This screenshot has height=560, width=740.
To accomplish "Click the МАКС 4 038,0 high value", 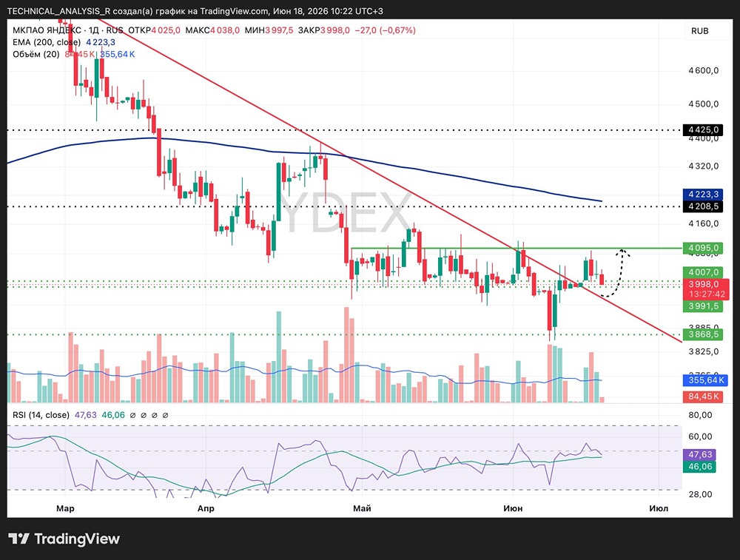I will (212, 30).
